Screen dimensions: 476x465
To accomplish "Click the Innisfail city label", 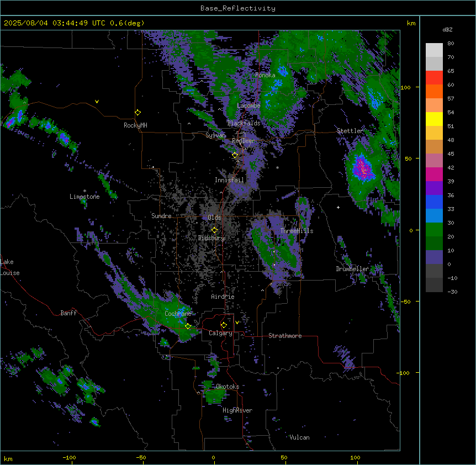I will (229, 180).
